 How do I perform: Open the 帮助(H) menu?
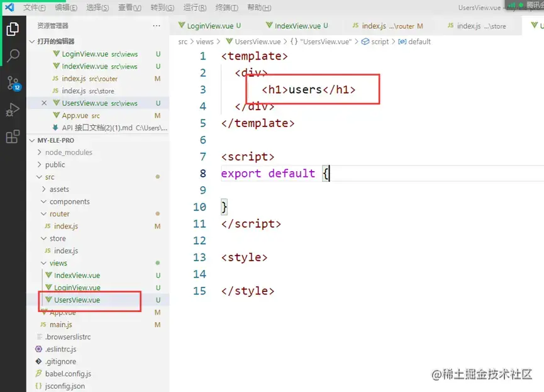click(259, 8)
